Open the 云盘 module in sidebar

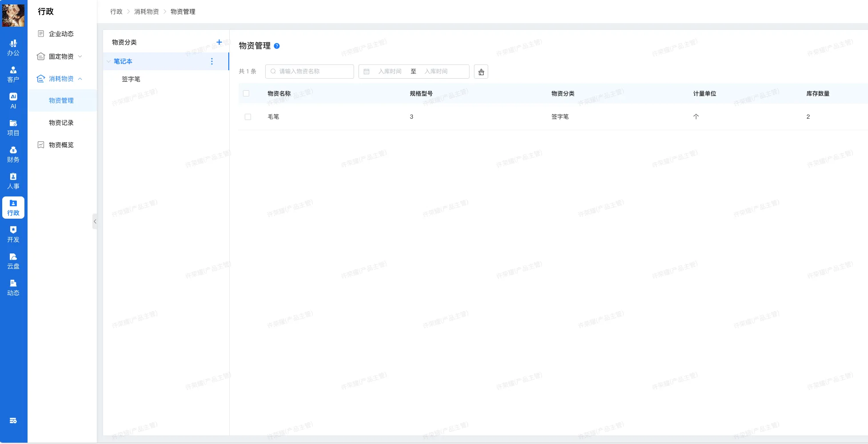pos(13,261)
